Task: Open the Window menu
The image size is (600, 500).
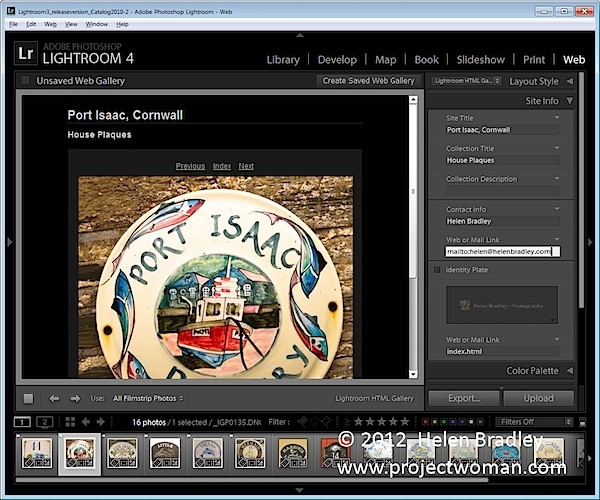Action: (x=96, y=24)
